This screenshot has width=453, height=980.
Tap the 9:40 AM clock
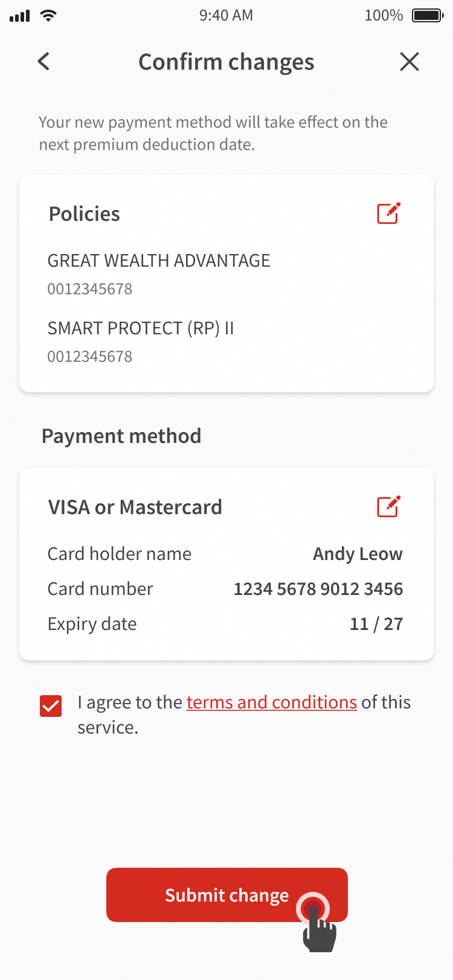(226, 16)
